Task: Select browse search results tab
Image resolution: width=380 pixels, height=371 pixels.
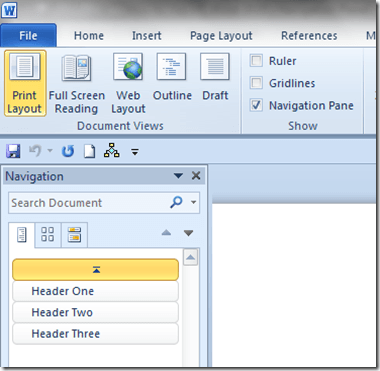Action: click(74, 235)
